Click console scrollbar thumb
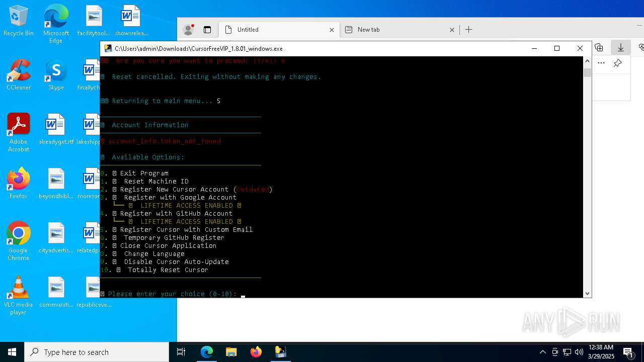644x362 pixels. coord(587,72)
